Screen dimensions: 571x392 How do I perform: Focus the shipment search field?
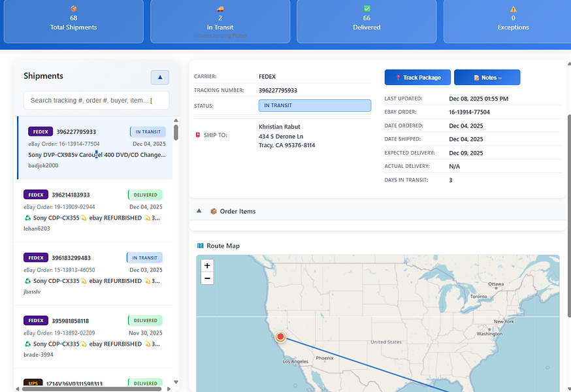[96, 100]
